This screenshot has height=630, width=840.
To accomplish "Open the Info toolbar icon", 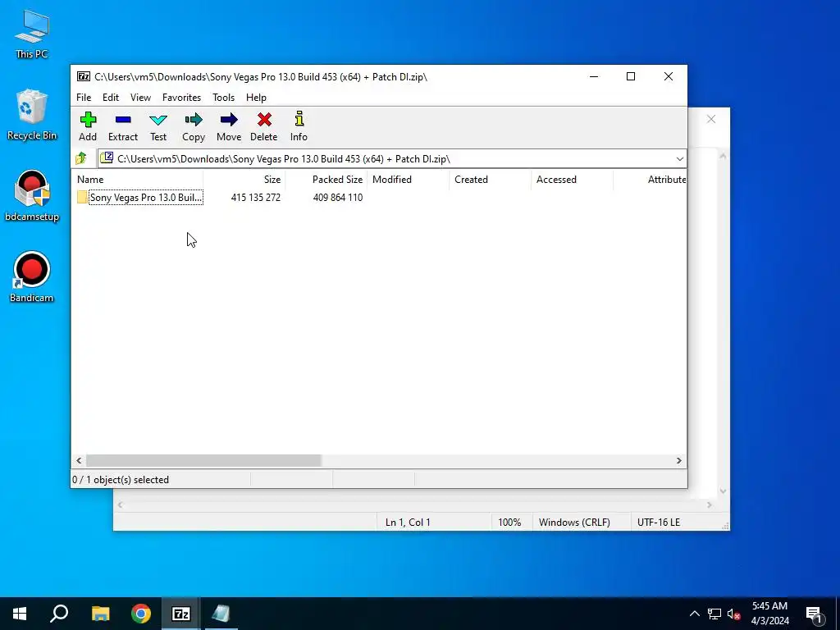I will coord(299,126).
